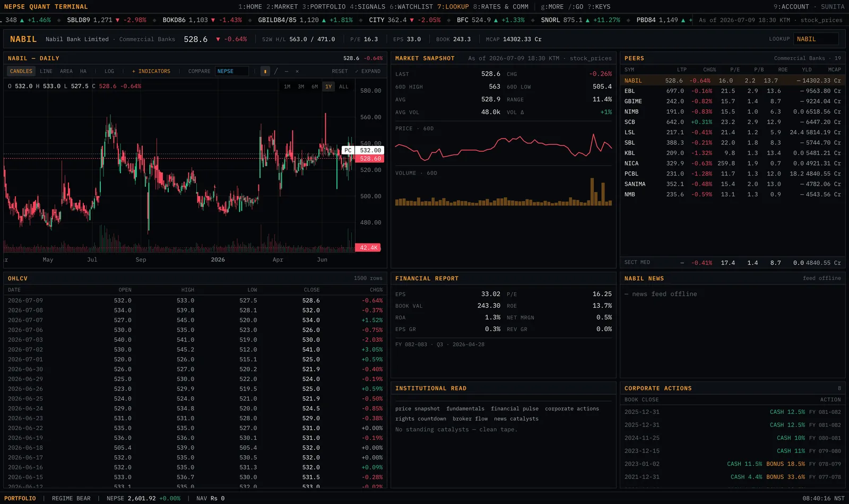
Task: Select NICA in the peers table
Action: point(732,163)
